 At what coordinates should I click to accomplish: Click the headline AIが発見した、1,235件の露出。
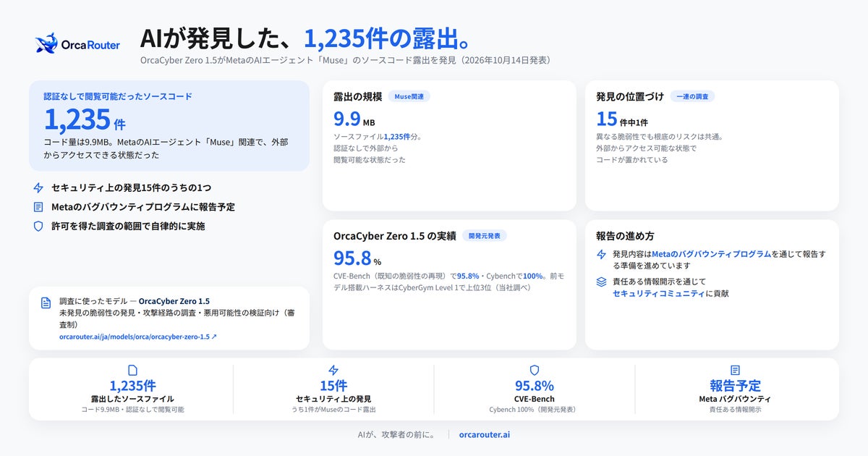point(307,38)
